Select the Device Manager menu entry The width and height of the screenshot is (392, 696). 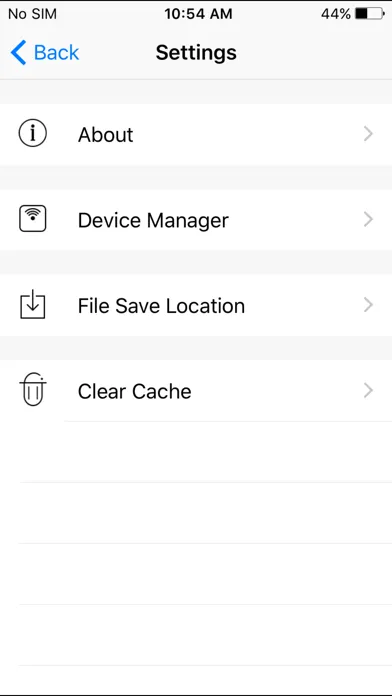coord(196,220)
